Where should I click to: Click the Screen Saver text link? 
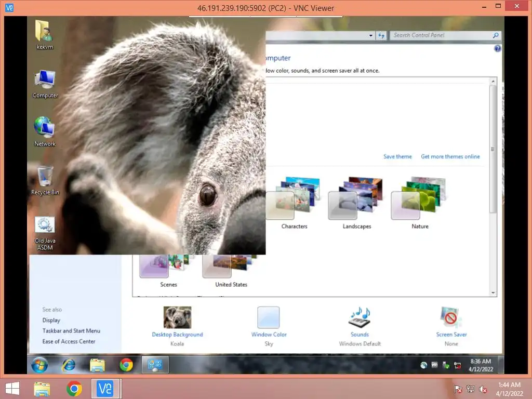(451, 335)
